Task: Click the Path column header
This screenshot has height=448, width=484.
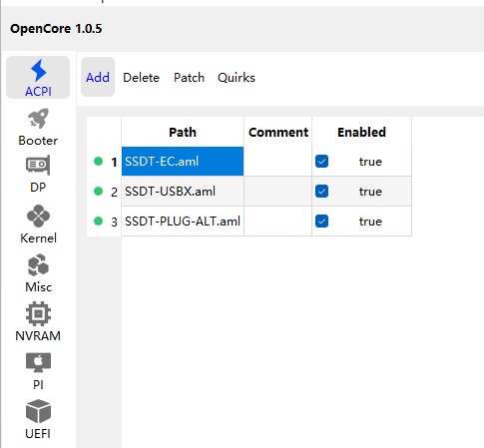Action: coord(183,132)
